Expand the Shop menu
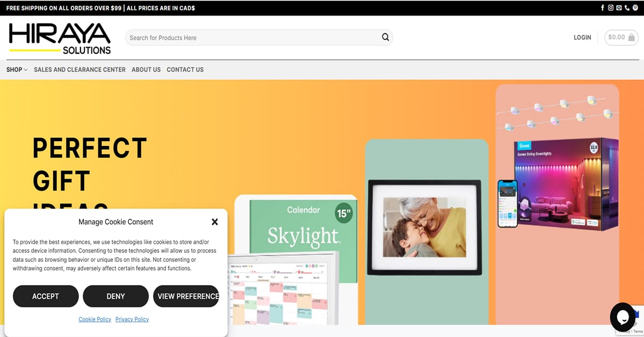 click(x=17, y=70)
